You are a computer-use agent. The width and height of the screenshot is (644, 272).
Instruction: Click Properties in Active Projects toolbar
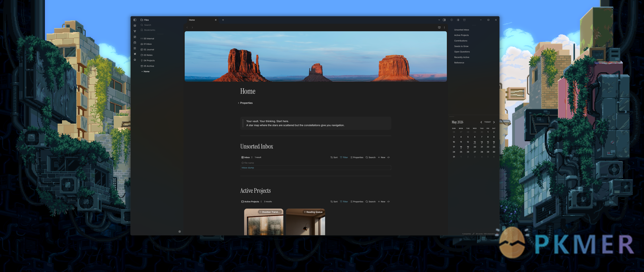tap(357, 202)
